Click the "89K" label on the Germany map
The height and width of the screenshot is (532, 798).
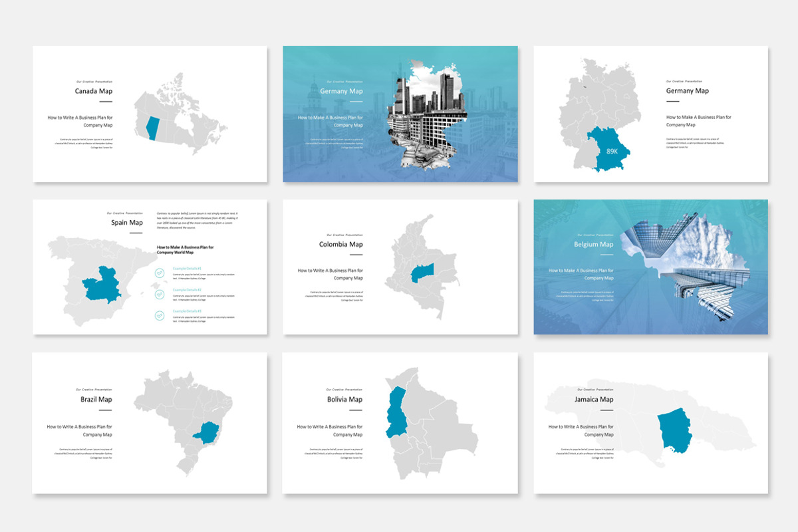pos(612,152)
